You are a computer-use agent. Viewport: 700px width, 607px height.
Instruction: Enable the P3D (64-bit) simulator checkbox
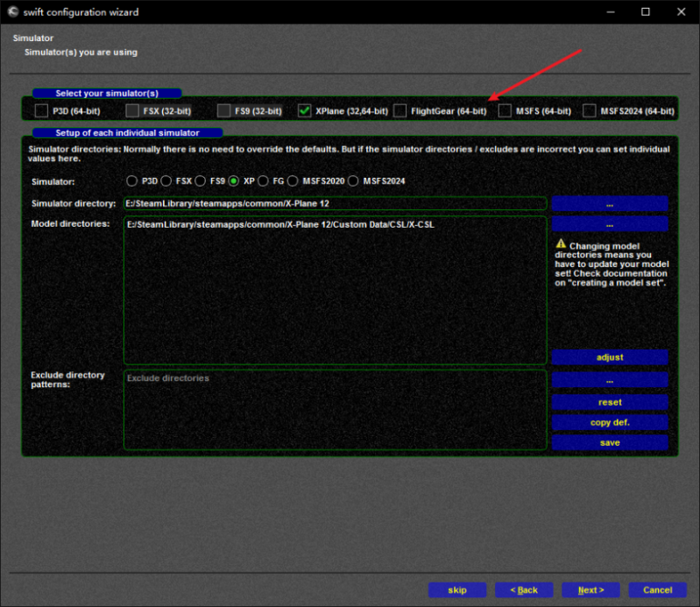pos(41,111)
